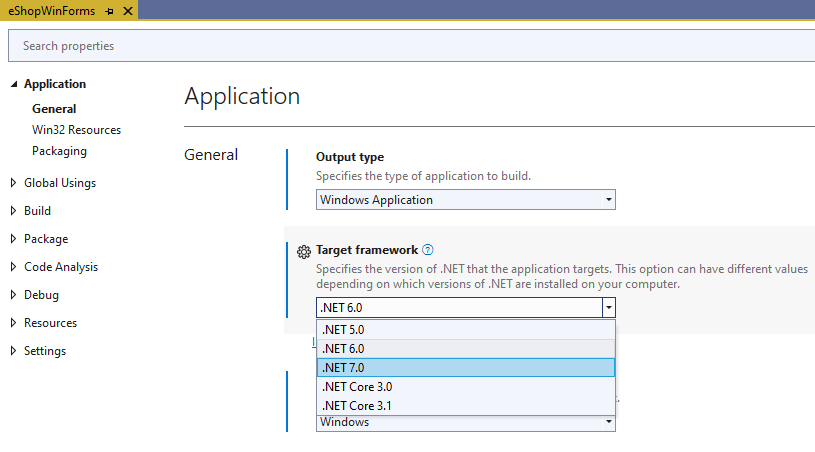Open Debug category label
Viewport: 815px width, 452px height.
(x=42, y=295)
